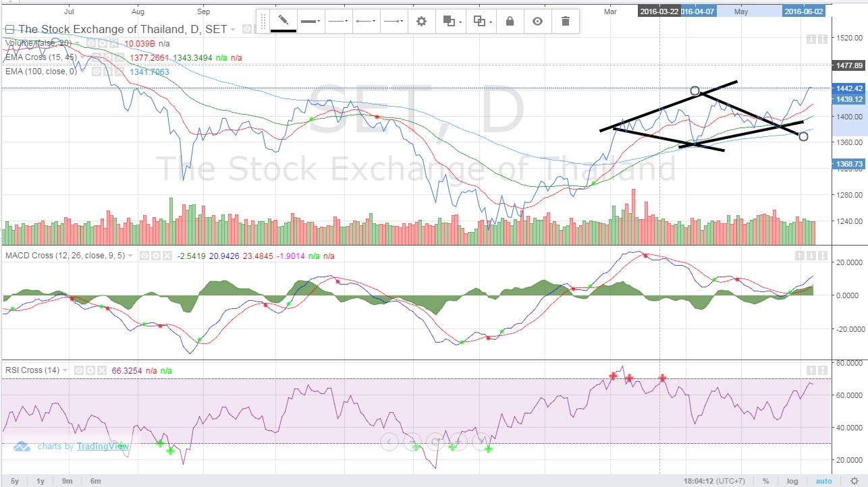Screen dimensions: 868x487
Task: Select the upper circular anchor of the trendline
Action: pos(695,91)
